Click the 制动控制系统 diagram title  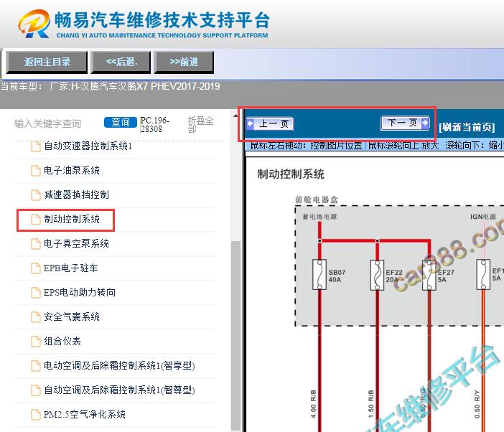(x=291, y=174)
